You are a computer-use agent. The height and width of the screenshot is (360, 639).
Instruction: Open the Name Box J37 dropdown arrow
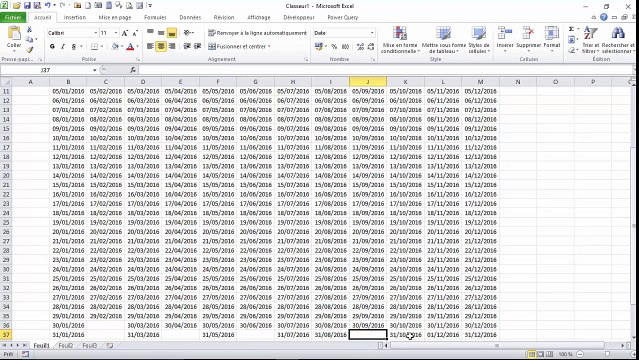95,70
